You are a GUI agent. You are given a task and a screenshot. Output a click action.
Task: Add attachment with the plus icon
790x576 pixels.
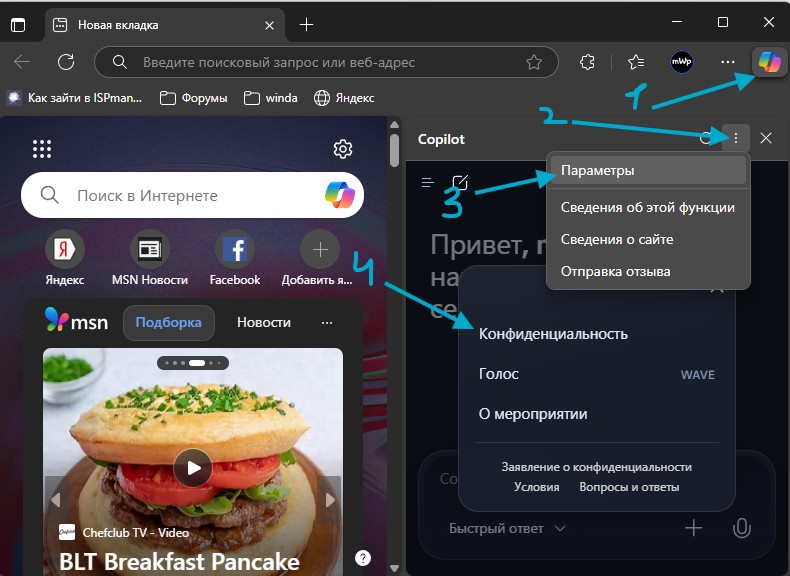coord(694,528)
